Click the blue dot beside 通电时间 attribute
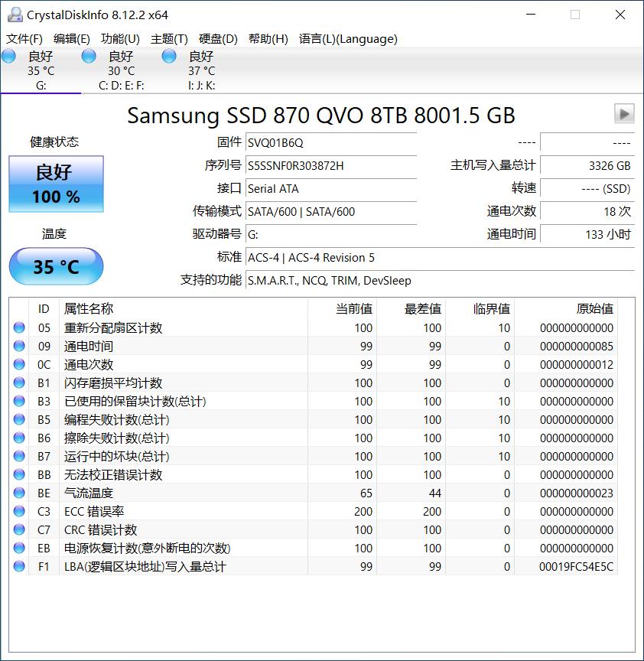Screen dimensions: 644x661 [x=19, y=346]
